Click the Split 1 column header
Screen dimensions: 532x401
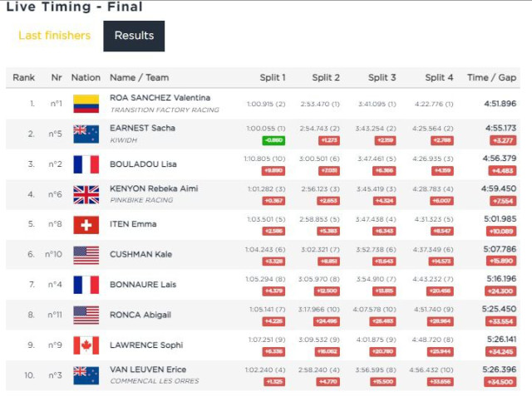click(273, 77)
